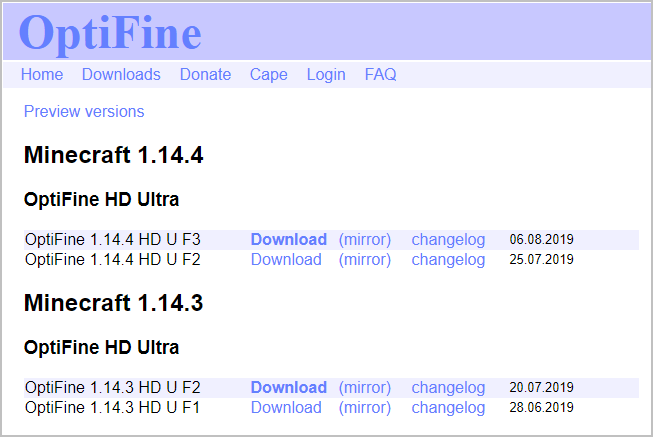This screenshot has width=653, height=437.
Task: Download OptiFine 1.14.4 HD U F2
Action: pyautogui.click(x=286, y=259)
